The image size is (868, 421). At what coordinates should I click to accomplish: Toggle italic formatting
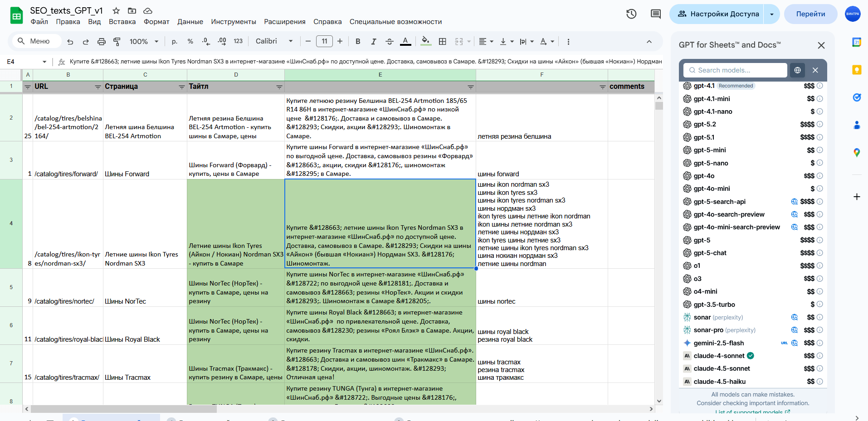[x=373, y=42]
